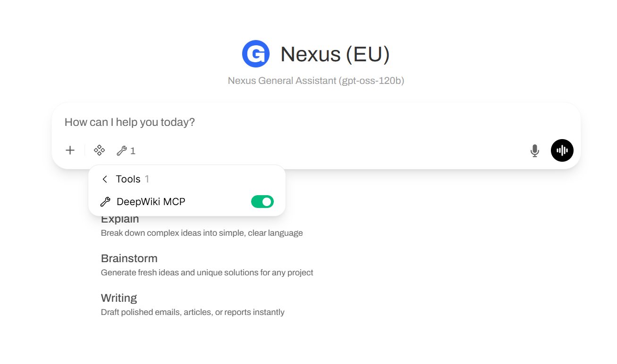
Task: Click the Nexus General Assistant subtitle text
Action: tap(316, 81)
